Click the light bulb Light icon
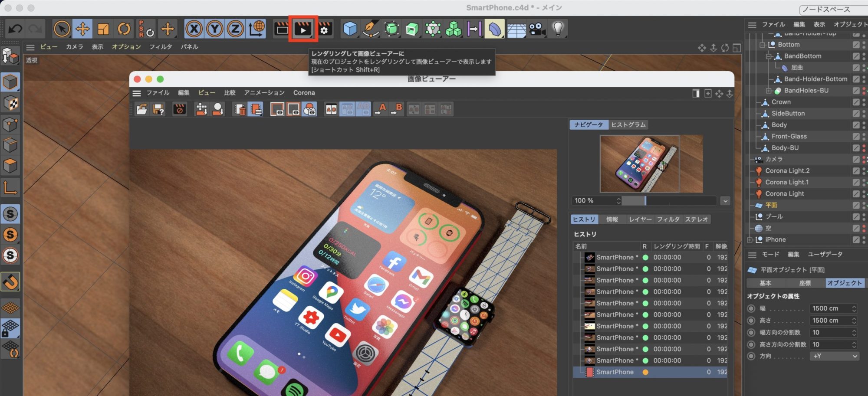Viewport: 868px width, 396px height. 558,29
